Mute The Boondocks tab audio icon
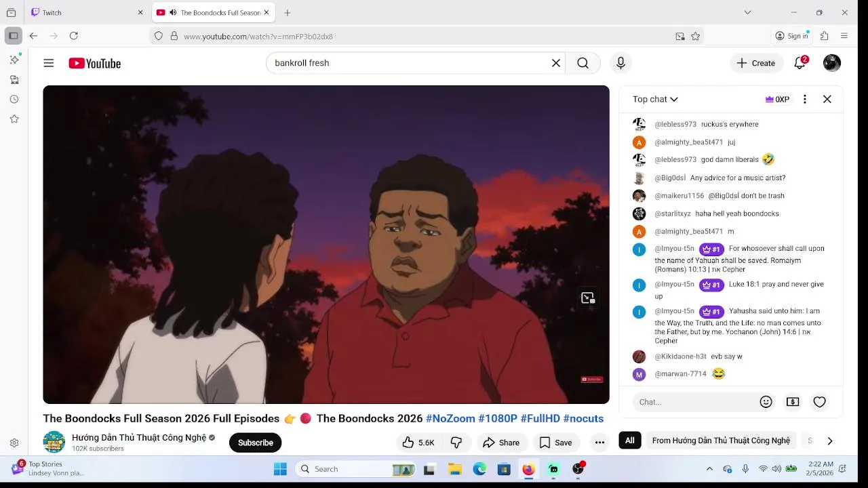The height and width of the screenshot is (488, 868). [173, 12]
